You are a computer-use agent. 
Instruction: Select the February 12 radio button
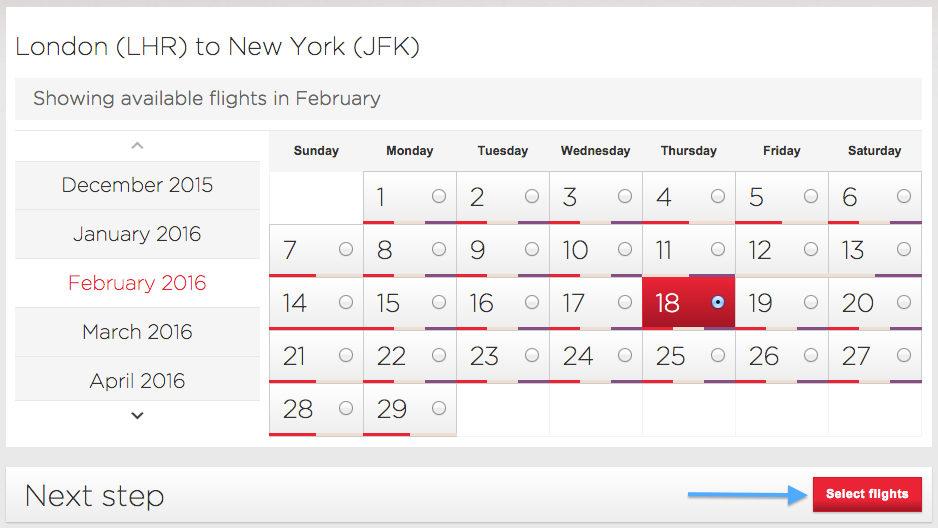tap(811, 249)
